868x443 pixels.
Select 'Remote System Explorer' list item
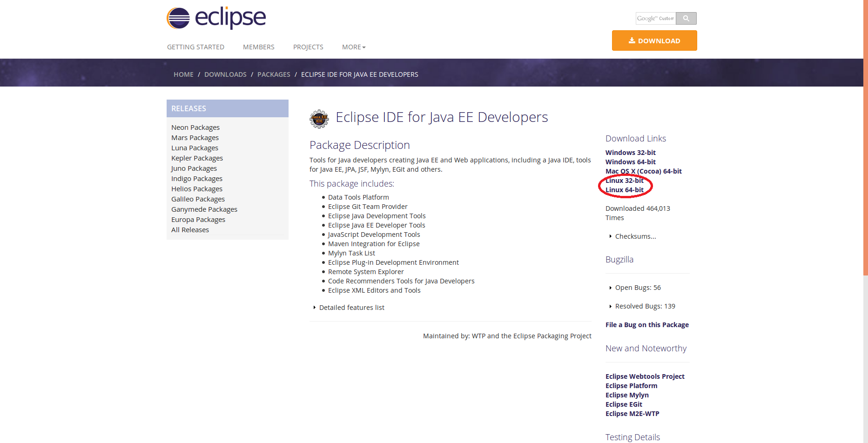click(x=366, y=272)
